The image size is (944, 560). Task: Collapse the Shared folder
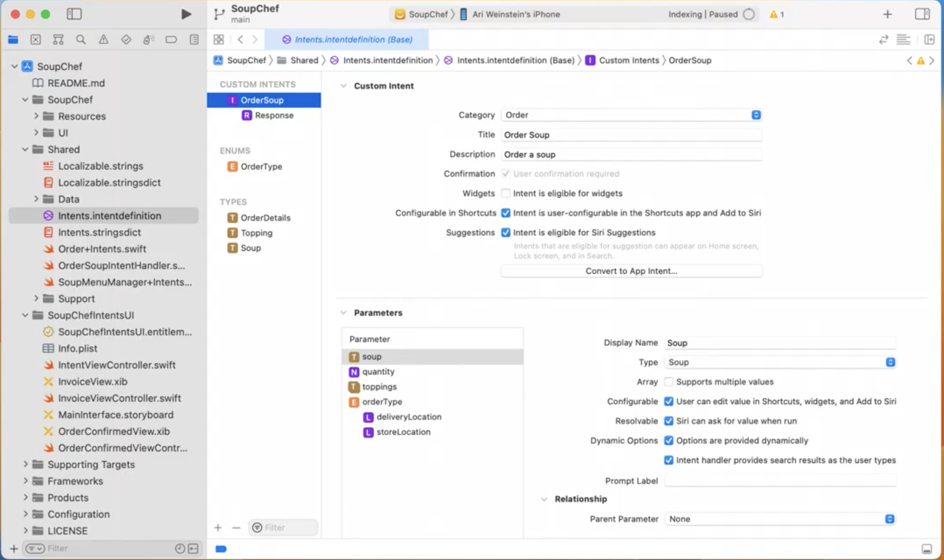pyautogui.click(x=25, y=150)
